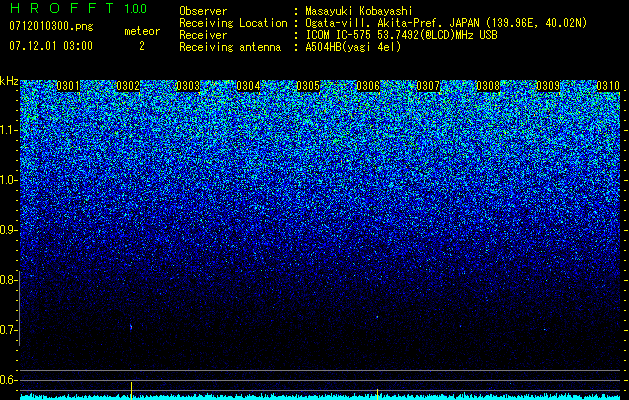Viewport: 629px width, 400px height.
Task: Click the 0305 time marker
Action: pyautogui.click(x=308, y=86)
